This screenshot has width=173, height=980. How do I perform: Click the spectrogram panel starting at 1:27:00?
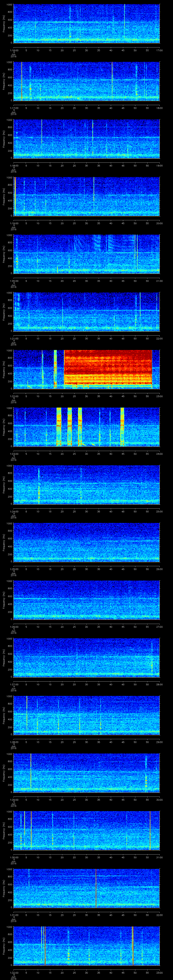[x=87, y=658]
